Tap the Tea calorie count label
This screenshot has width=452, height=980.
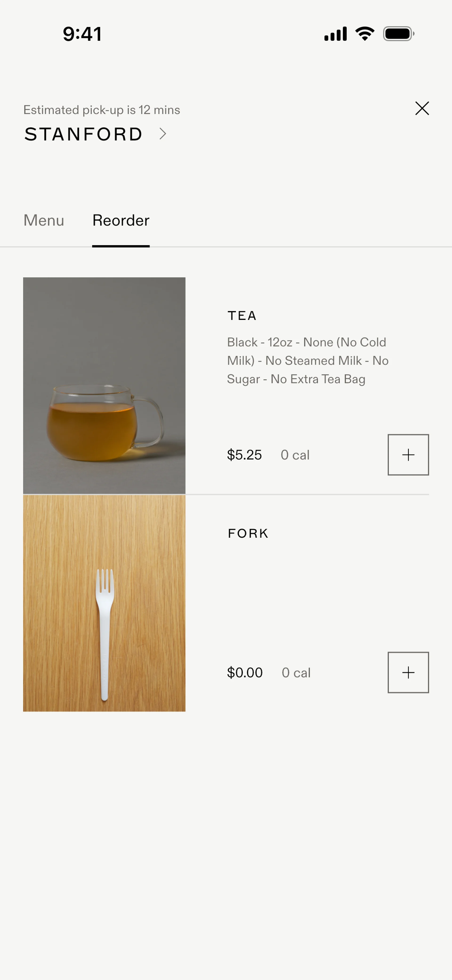click(x=295, y=455)
